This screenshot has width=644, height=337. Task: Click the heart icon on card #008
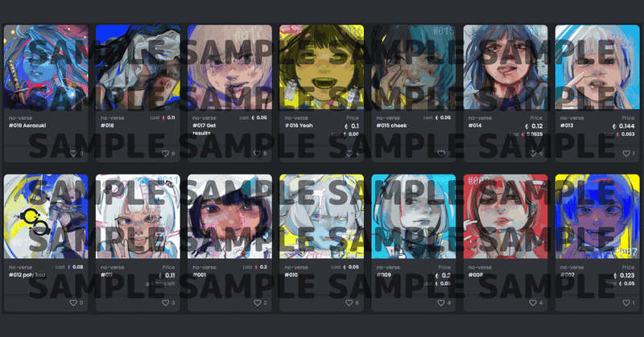[x=533, y=302]
